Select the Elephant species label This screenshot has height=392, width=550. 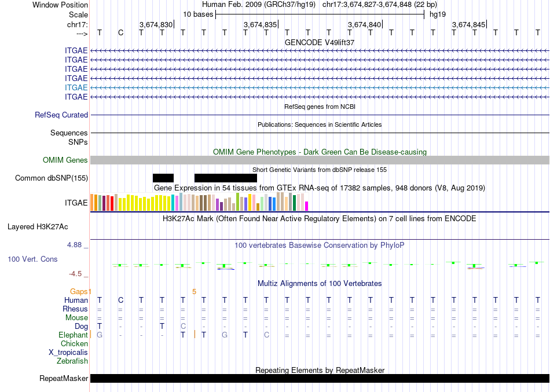(x=73, y=335)
